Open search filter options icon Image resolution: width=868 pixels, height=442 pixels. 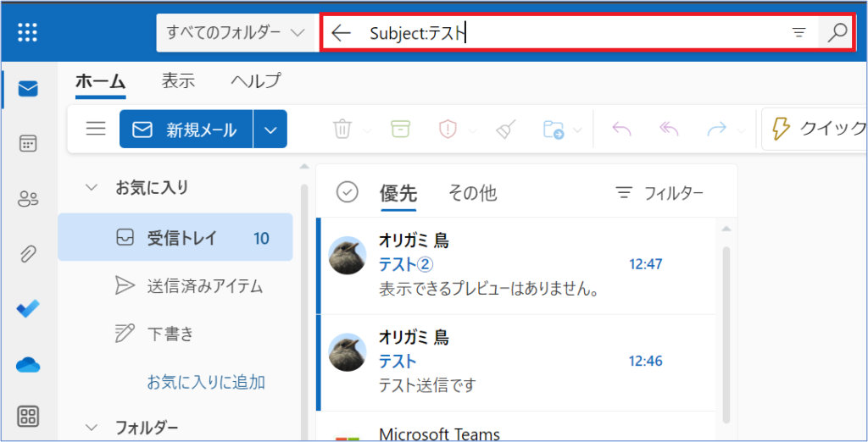pos(798,33)
